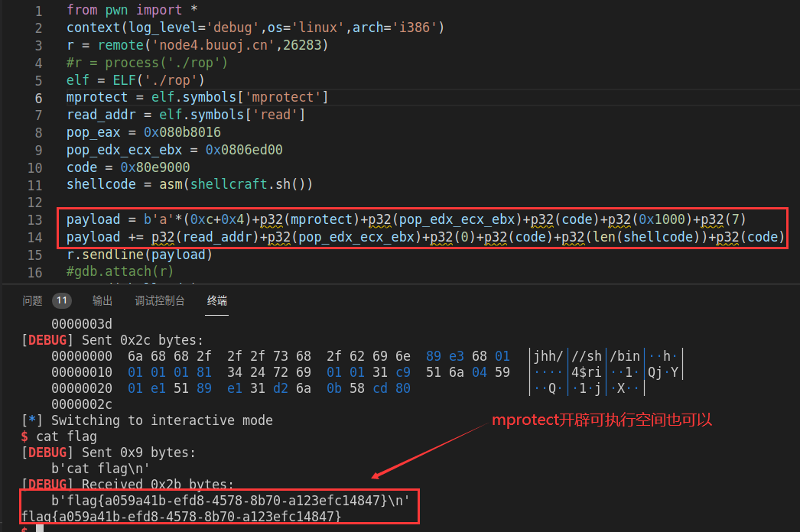The height and width of the screenshot is (532, 800).
Task: Click the b'cat flag\n' terminal line
Action: (100, 469)
